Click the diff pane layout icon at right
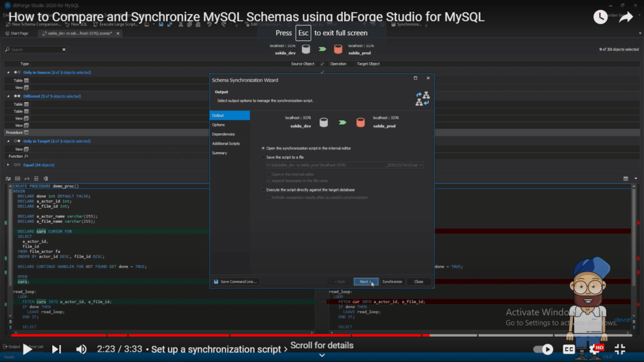The image size is (644, 362). coord(626,179)
